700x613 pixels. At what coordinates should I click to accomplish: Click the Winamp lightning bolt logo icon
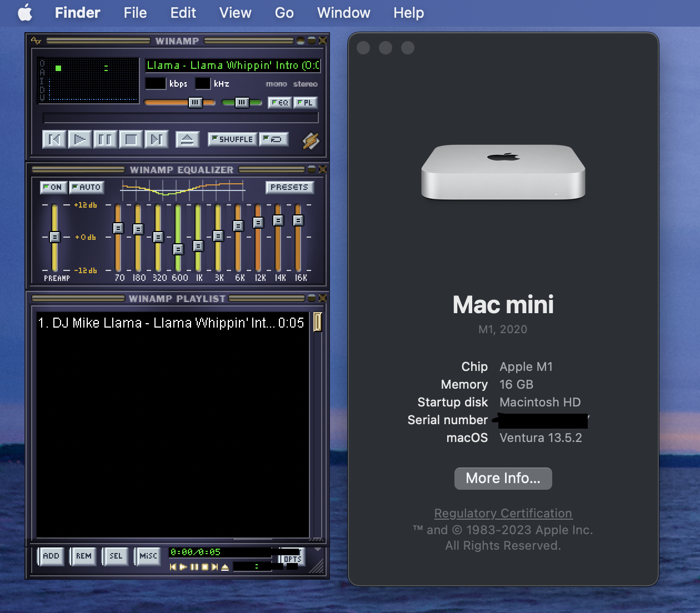[311, 140]
